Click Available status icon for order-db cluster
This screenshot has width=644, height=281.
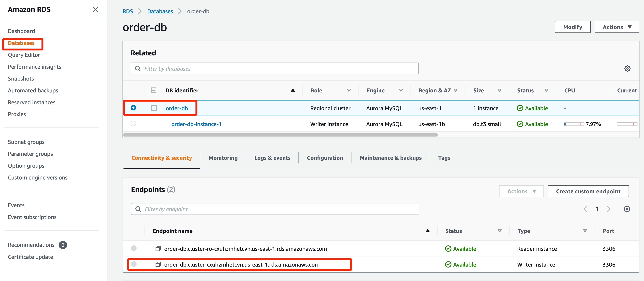click(x=520, y=108)
